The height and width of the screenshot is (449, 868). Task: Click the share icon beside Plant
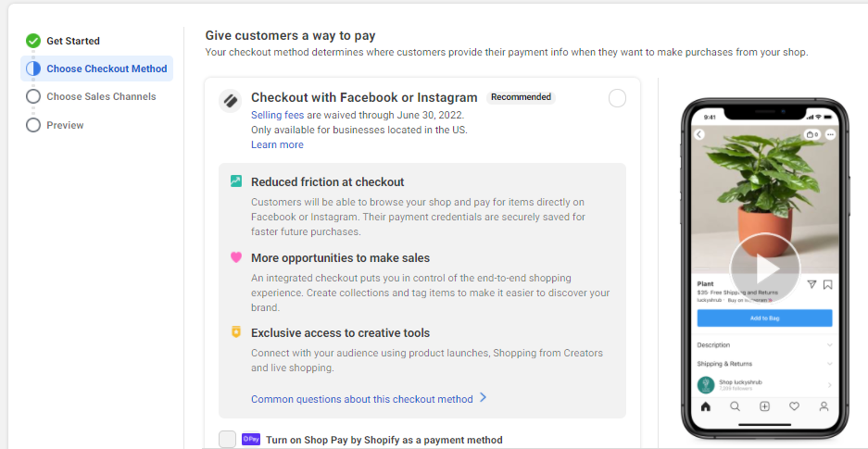coord(812,284)
